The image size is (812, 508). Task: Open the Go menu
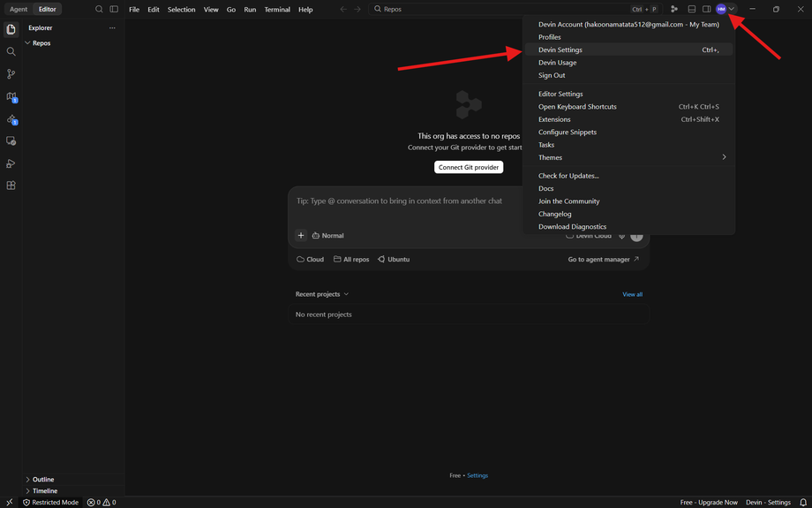[231, 10]
